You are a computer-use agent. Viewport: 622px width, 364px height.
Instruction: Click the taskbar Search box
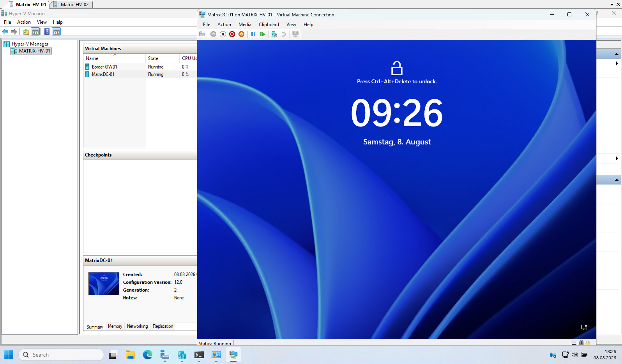(x=61, y=355)
